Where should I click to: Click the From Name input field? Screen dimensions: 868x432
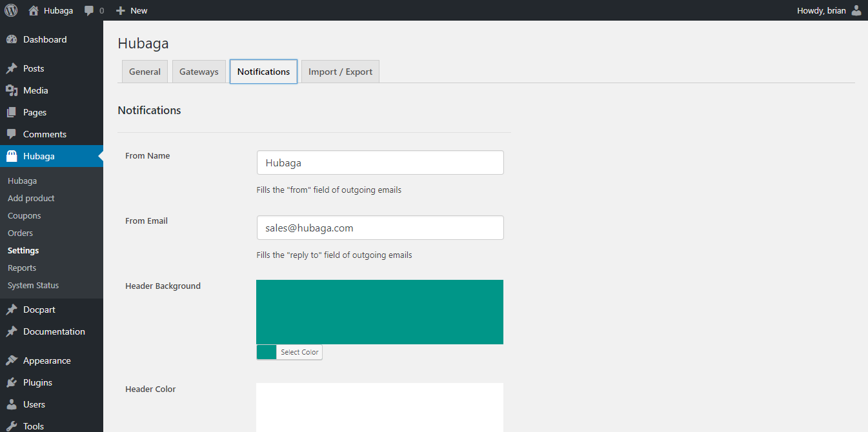coord(380,162)
